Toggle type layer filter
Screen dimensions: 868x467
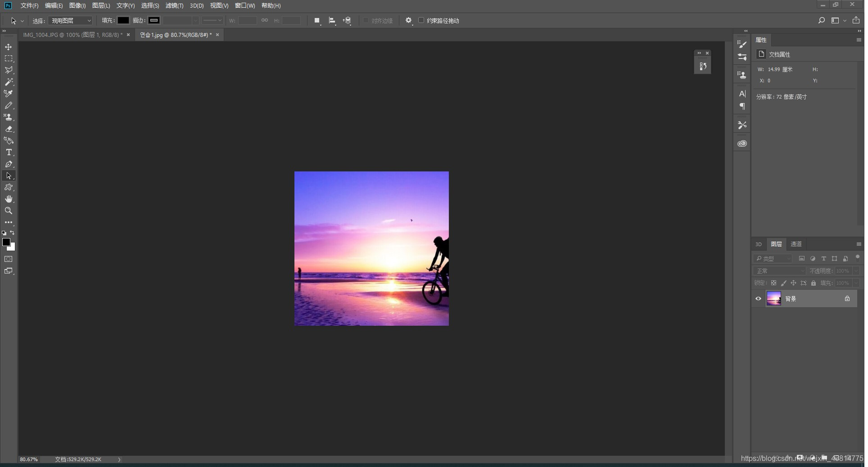tap(824, 259)
